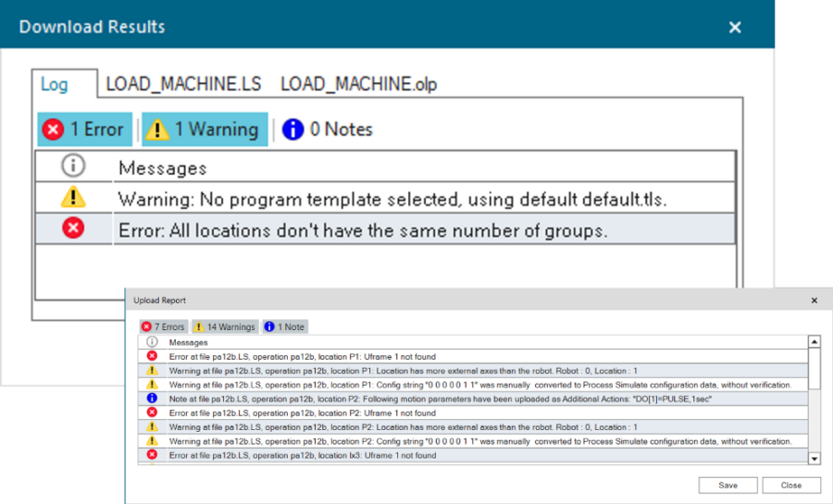Viewport: 833px width, 504px height.
Task: Switch to the LOAD_MACHINE.LS tab
Action: pos(183,84)
